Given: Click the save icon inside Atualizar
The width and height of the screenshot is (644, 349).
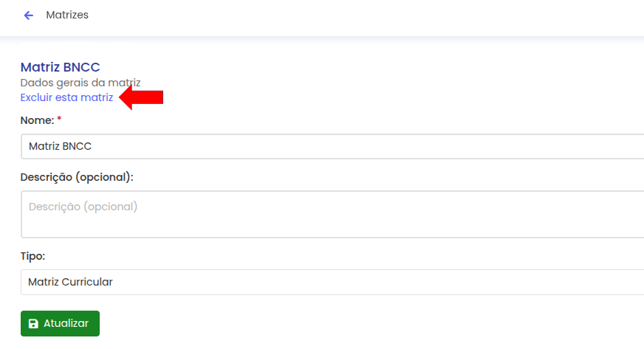Looking at the screenshot, I should click(33, 324).
